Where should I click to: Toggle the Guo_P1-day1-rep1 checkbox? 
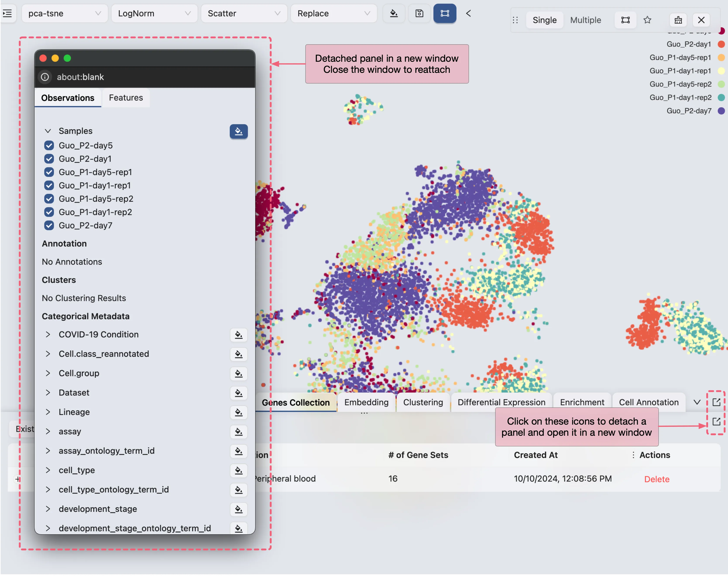(49, 186)
